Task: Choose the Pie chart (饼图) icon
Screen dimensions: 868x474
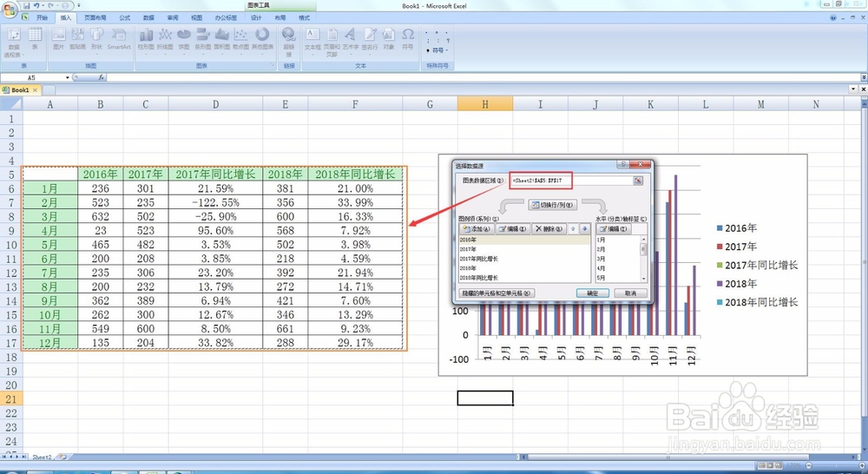Action: coord(184,40)
